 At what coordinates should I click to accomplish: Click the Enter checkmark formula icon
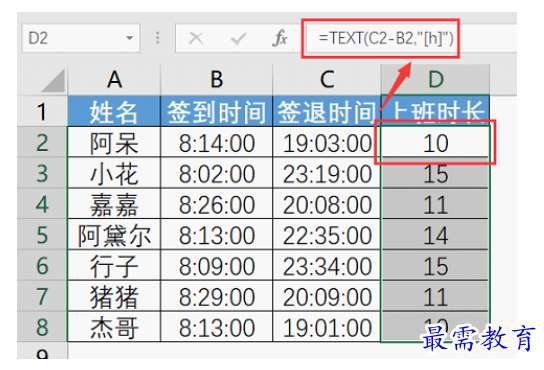[238, 38]
